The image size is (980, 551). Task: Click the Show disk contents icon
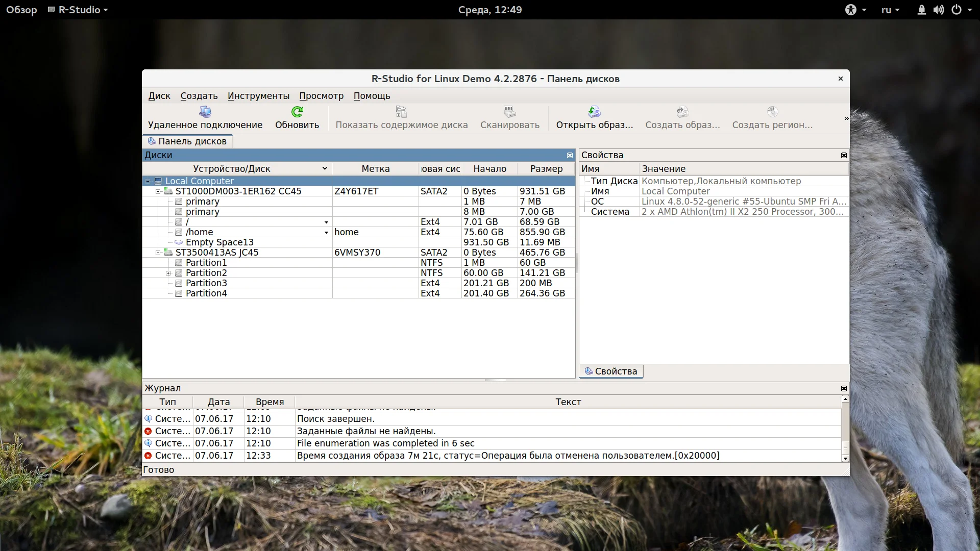point(401,112)
